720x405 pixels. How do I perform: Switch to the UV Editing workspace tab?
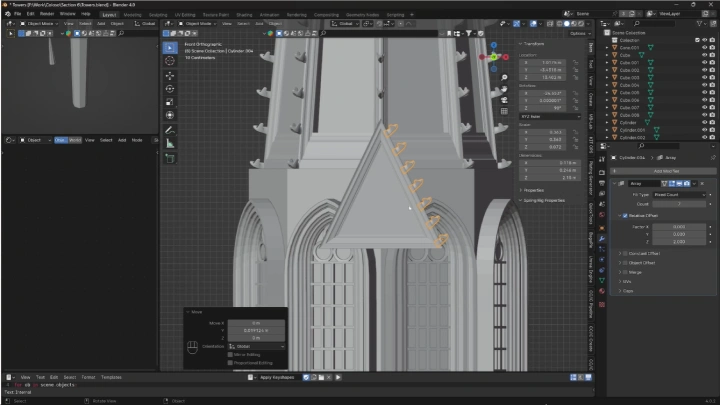pos(185,15)
